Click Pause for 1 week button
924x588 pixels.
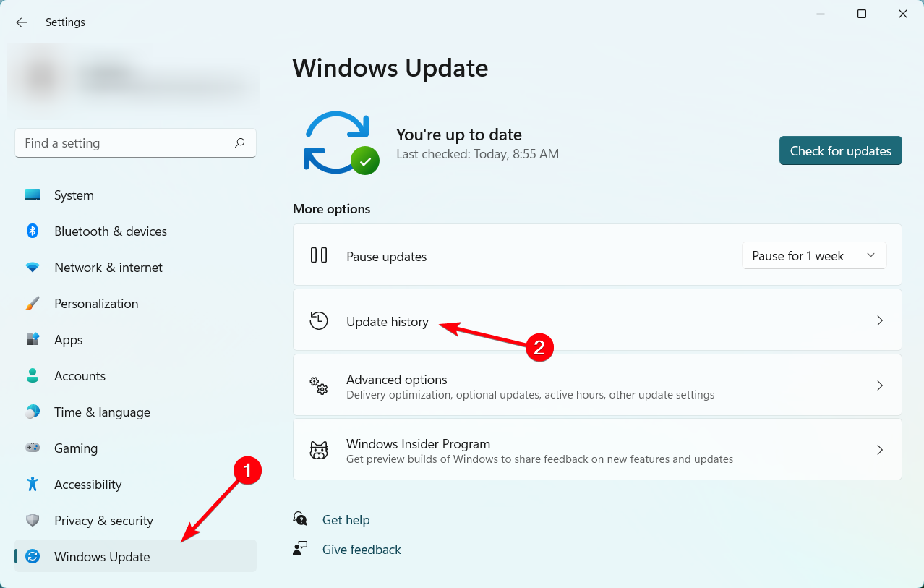click(798, 256)
